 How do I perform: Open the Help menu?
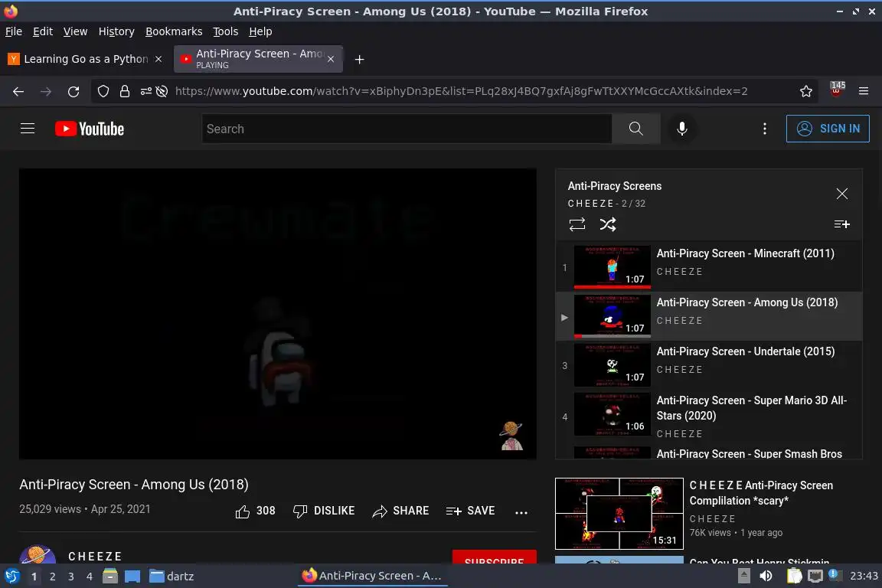(x=260, y=31)
